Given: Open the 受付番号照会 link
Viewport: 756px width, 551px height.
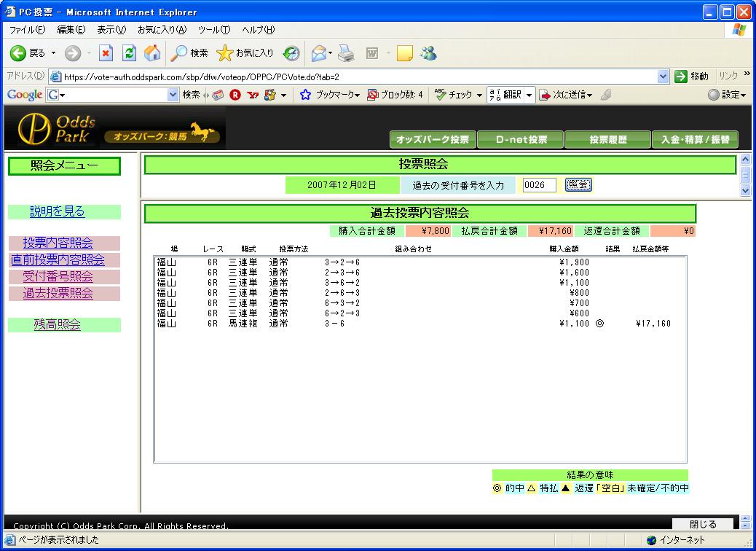Looking at the screenshot, I should click(x=58, y=276).
